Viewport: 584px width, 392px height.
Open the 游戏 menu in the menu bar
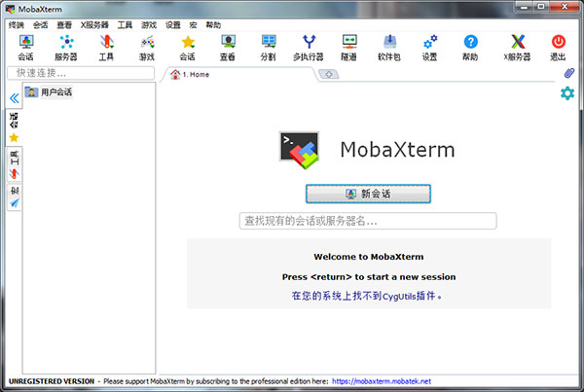pyautogui.click(x=149, y=25)
